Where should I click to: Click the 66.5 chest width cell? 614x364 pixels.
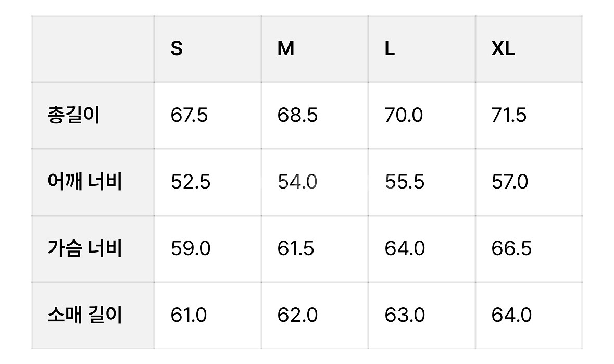tap(511, 248)
